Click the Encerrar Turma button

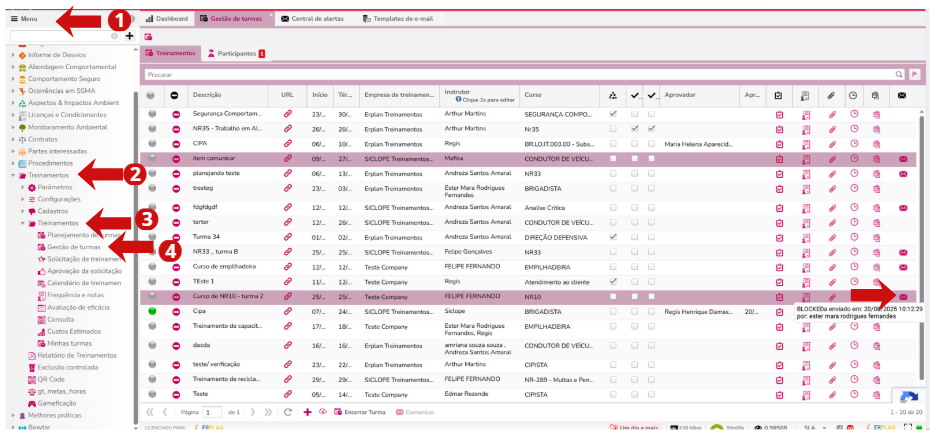[x=362, y=412]
